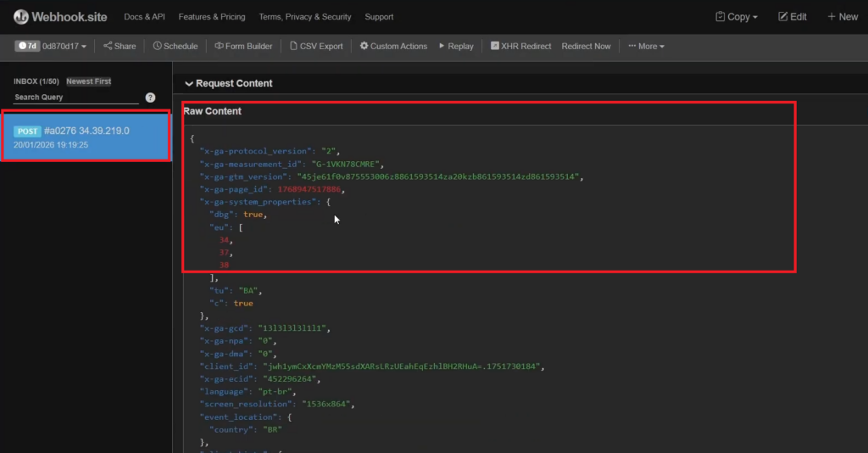
Task: Create a New webhook URL
Action: tap(843, 16)
